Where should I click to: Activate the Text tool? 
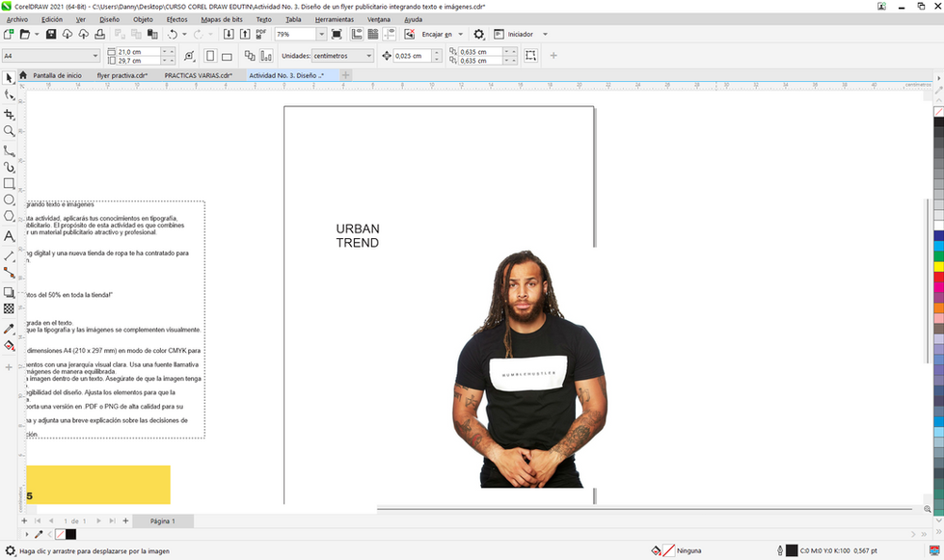point(9,236)
